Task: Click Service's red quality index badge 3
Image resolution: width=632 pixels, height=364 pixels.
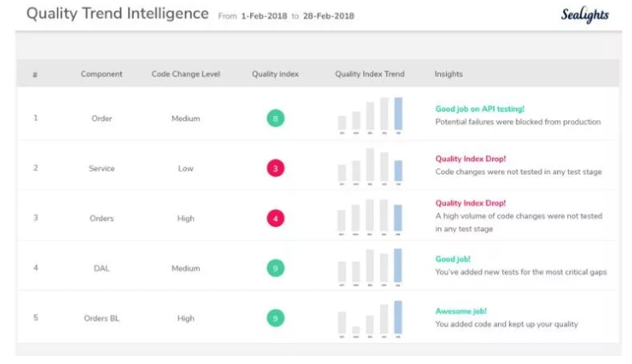Action: [x=275, y=169]
